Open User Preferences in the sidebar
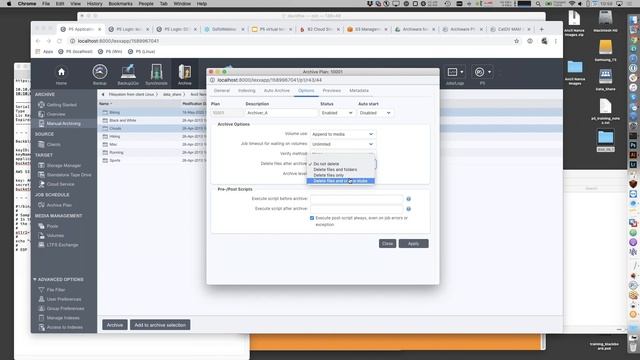 pos(64,299)
